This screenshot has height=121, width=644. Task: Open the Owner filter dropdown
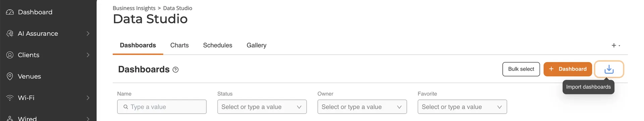coord(362,107)
